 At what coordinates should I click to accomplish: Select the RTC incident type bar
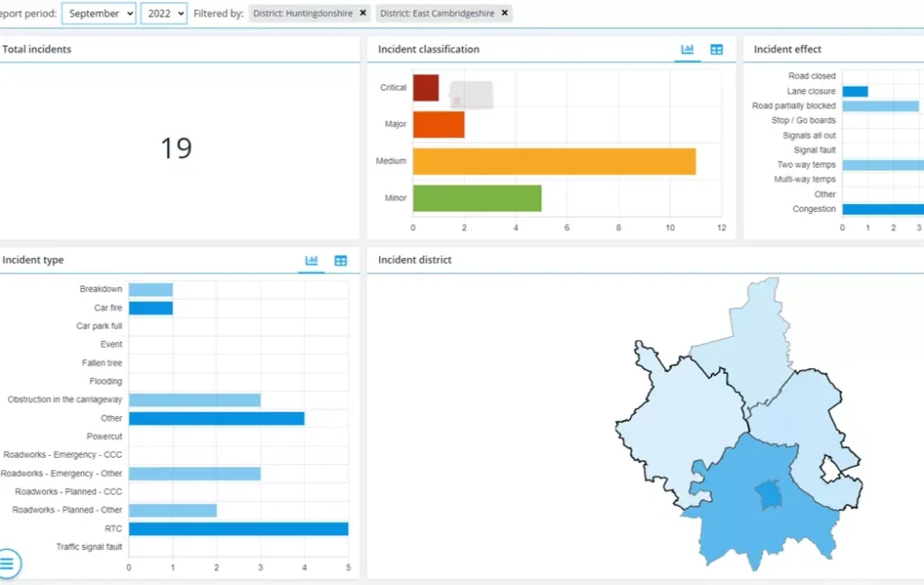click(238, 529)
